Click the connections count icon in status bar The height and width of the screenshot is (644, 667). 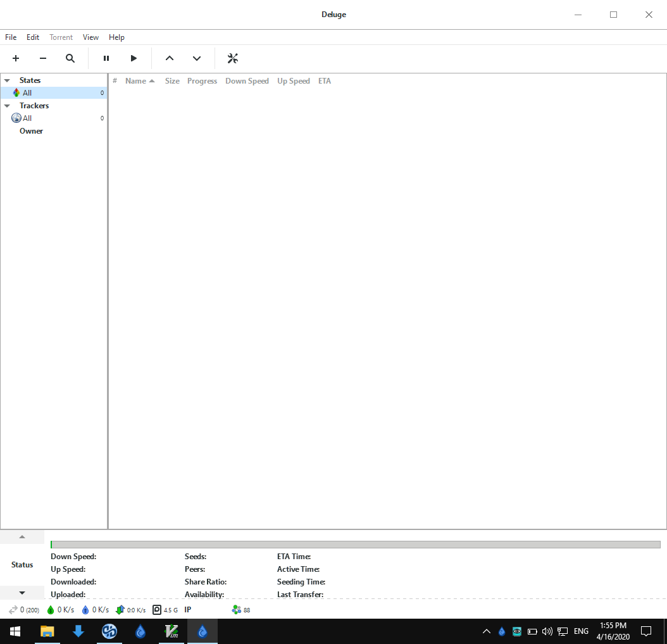pos(13,610)
